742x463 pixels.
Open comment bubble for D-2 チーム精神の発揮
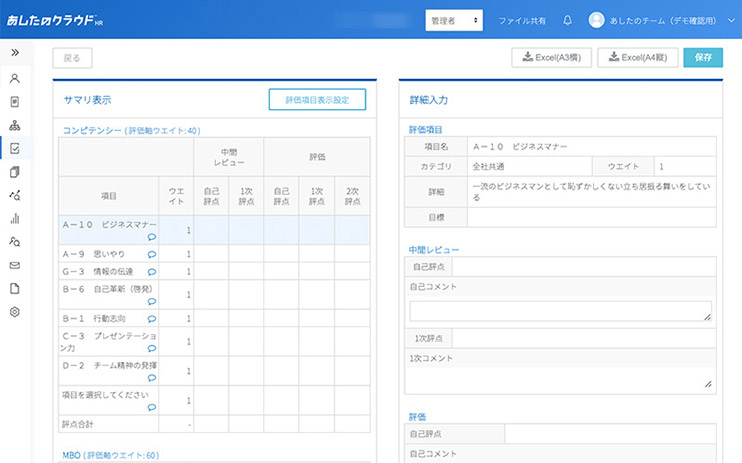click(x=151, y=377)
